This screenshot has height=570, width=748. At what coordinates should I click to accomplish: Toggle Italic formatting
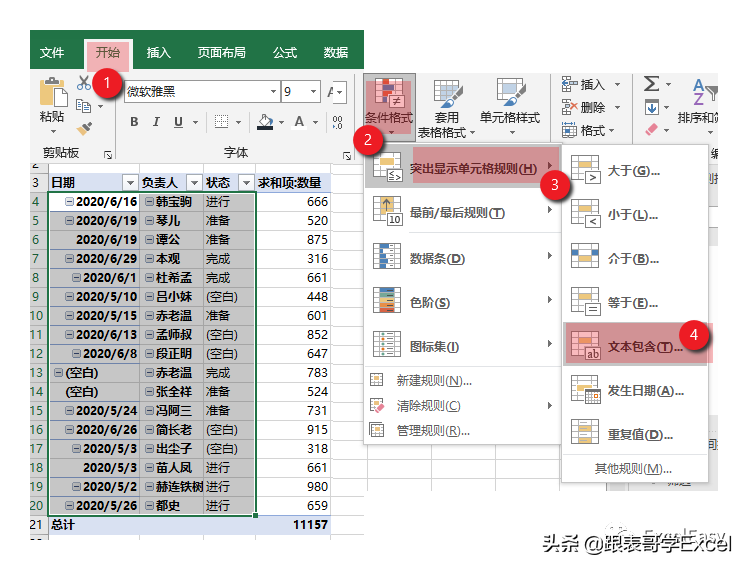(x=156, y=122)
